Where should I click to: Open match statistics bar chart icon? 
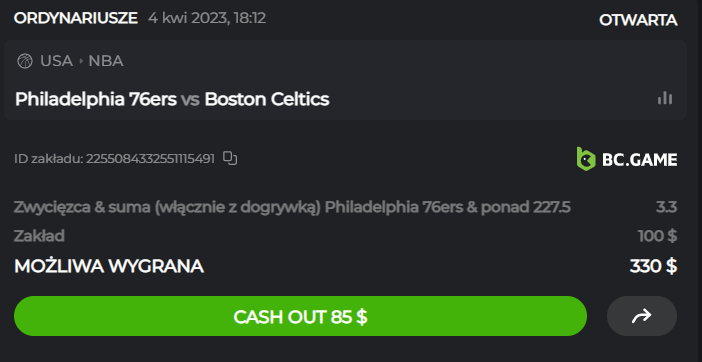tap(665, 98)
